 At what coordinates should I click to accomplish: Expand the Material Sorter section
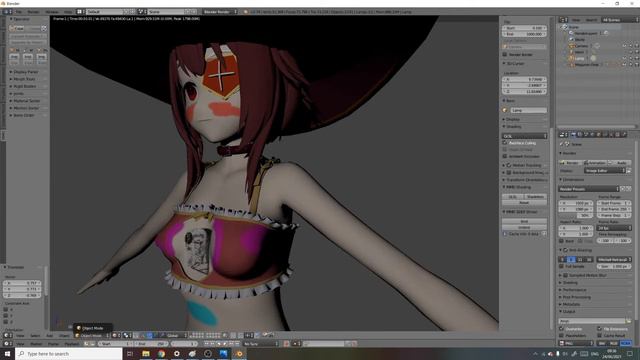coord(27,101)
